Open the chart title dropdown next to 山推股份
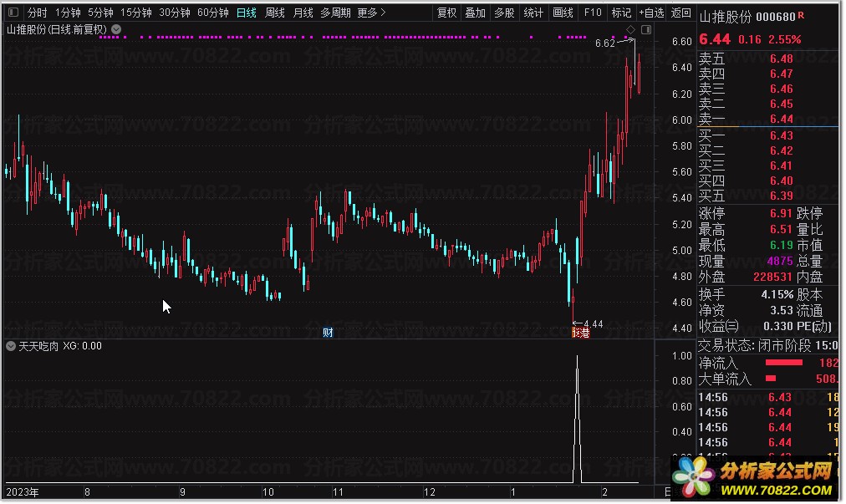Screen dimensions: 846x504 (x=116, y=29)
